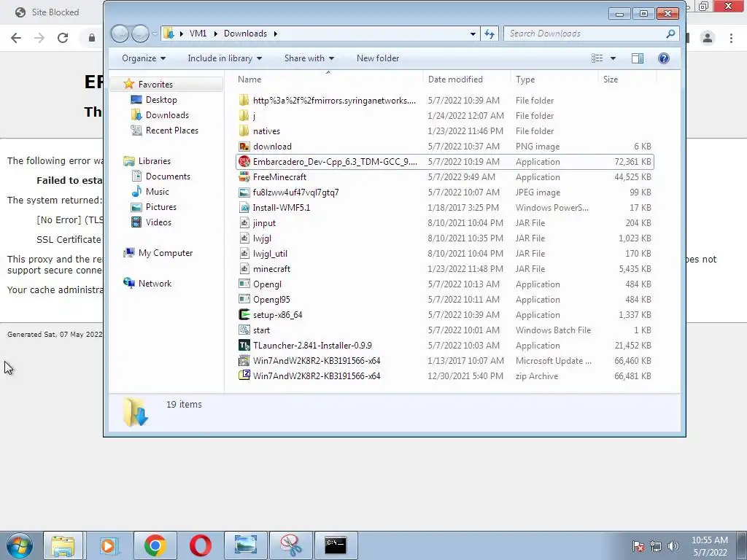Click the volume speaker tray icon
Image resolution: width=747 pixels, height=560 pixels.
click(x=673, y=546)
